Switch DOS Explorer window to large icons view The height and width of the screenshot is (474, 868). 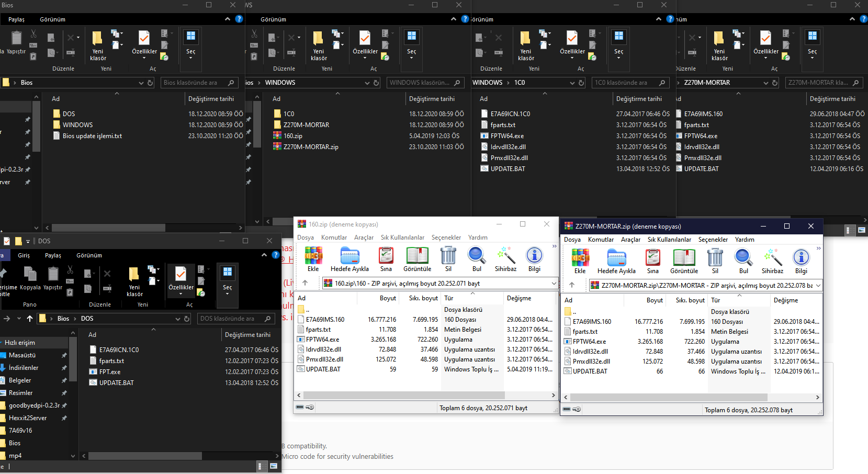[273, 466]
